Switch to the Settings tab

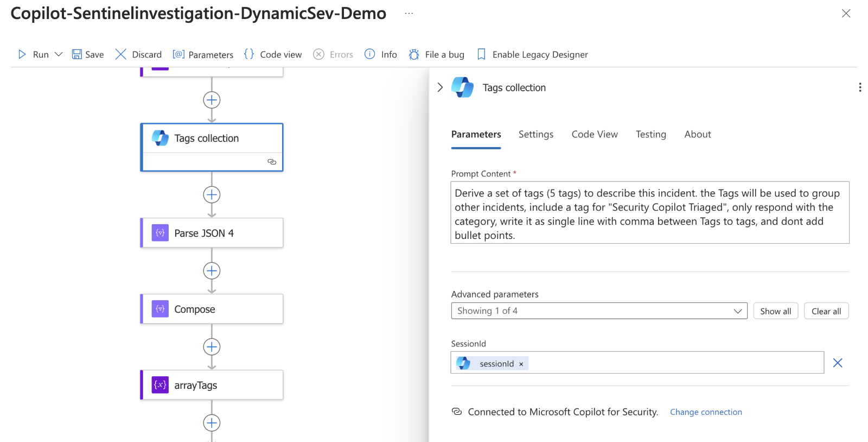click(x=536, y=134)
